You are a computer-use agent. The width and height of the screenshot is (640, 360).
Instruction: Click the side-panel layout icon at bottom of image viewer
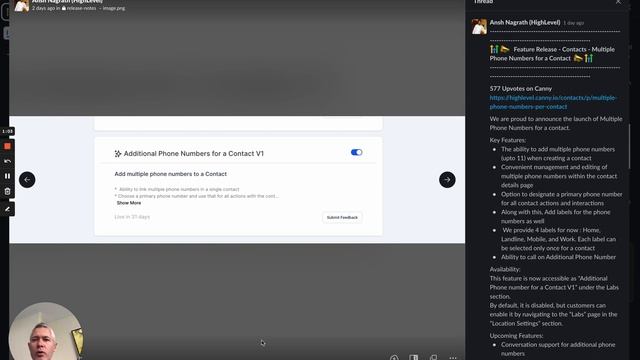point(413,358)
